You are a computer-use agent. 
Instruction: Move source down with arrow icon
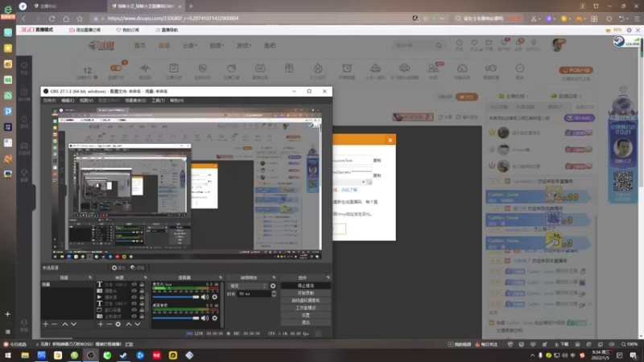pyautogui.click(x=137, y=324)
